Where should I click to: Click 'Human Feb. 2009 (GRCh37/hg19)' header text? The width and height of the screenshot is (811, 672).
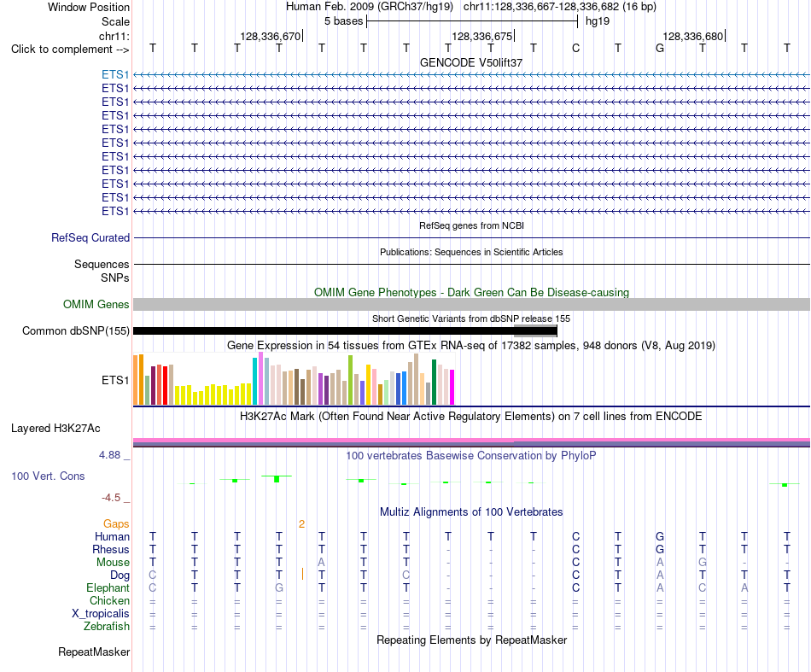(x=370, y=7)
